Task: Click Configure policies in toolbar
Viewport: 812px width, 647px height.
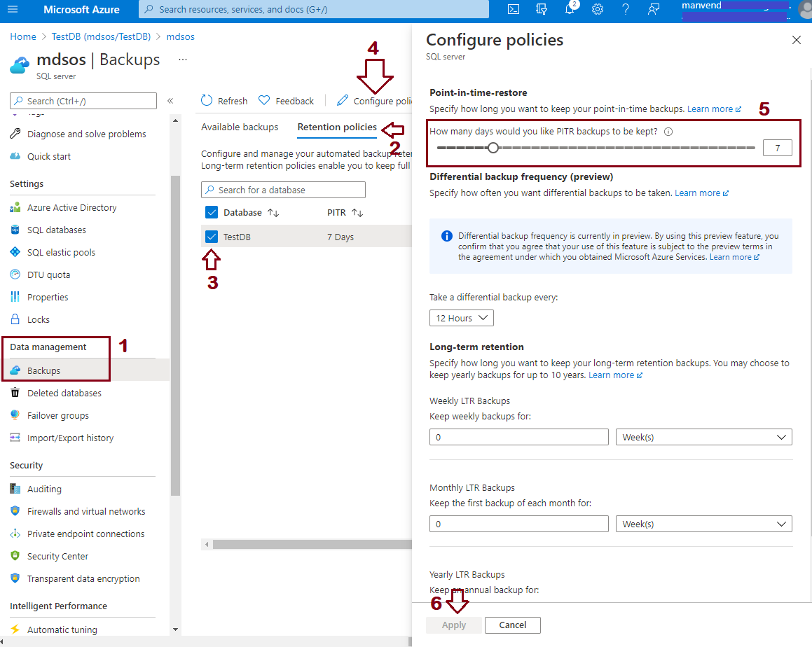Action: (374, 100)
